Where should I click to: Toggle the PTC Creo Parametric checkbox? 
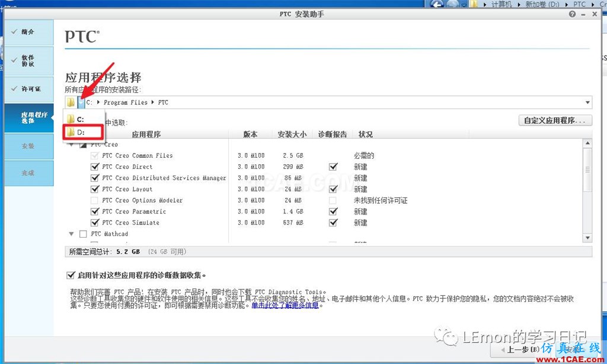[x=94, y=212]
